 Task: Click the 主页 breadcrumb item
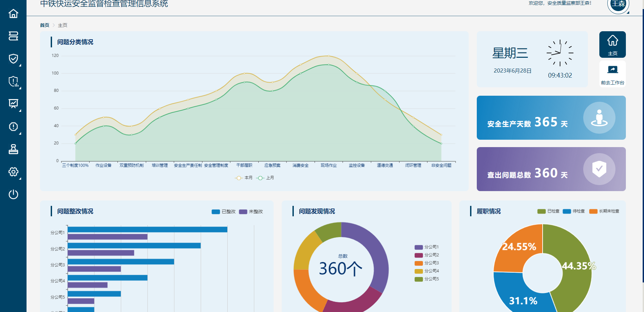[x=62, y=25]
